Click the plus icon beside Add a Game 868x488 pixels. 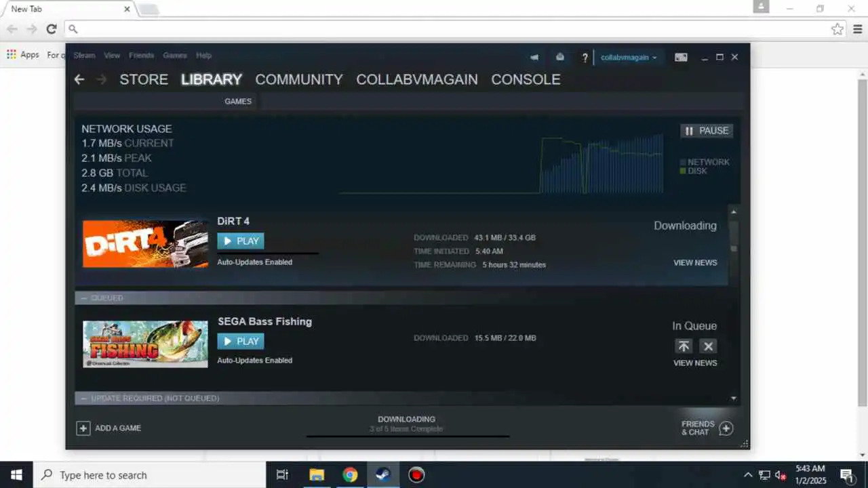pos(83,428)
